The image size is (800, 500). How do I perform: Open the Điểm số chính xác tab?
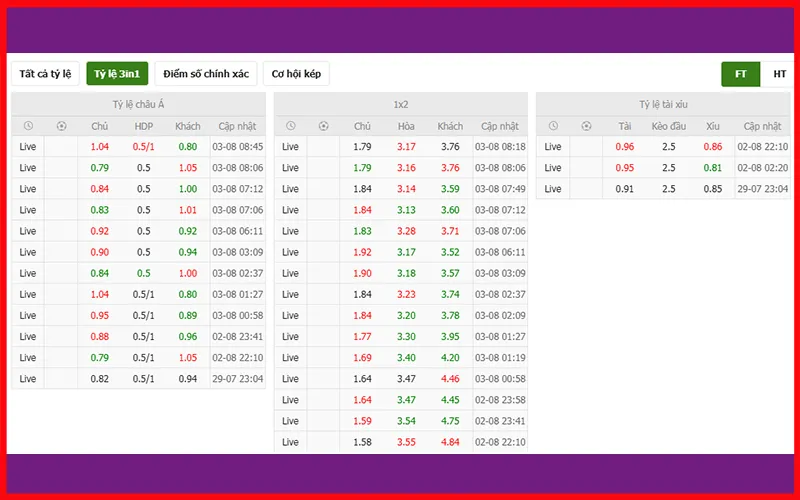point(206,74)
